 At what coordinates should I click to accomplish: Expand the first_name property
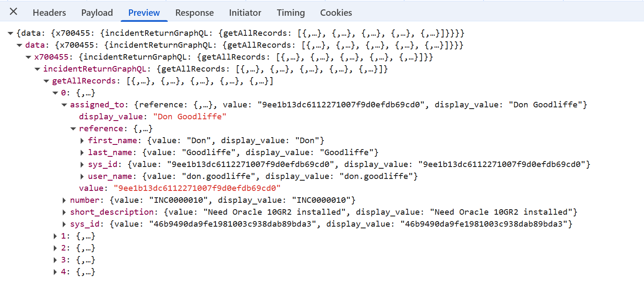(x=82, y=141)
